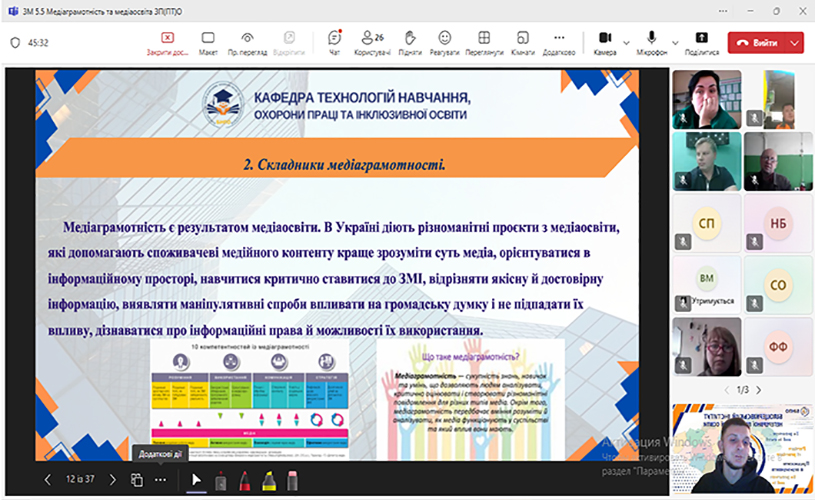Expand the microphone options dropdown arrow
Viewport: 815px width, 500px height.
(x=674, y=43)
